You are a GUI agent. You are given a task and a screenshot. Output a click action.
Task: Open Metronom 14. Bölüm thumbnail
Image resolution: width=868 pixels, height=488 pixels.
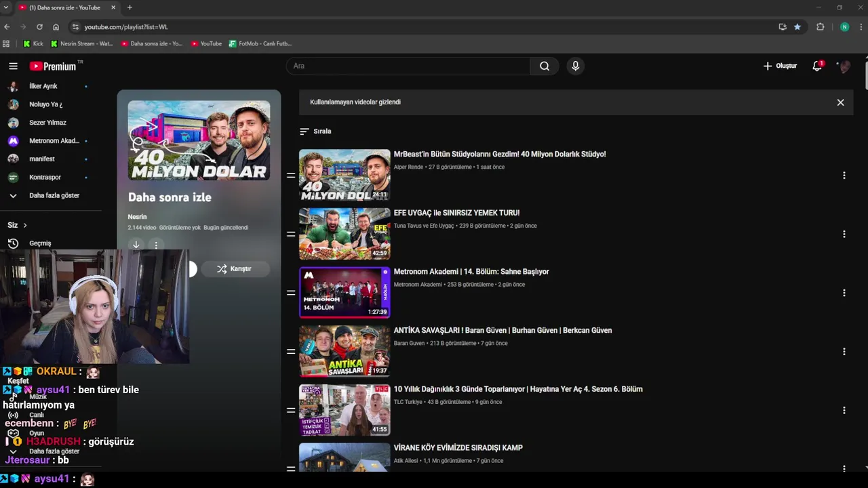click(344, 292)
